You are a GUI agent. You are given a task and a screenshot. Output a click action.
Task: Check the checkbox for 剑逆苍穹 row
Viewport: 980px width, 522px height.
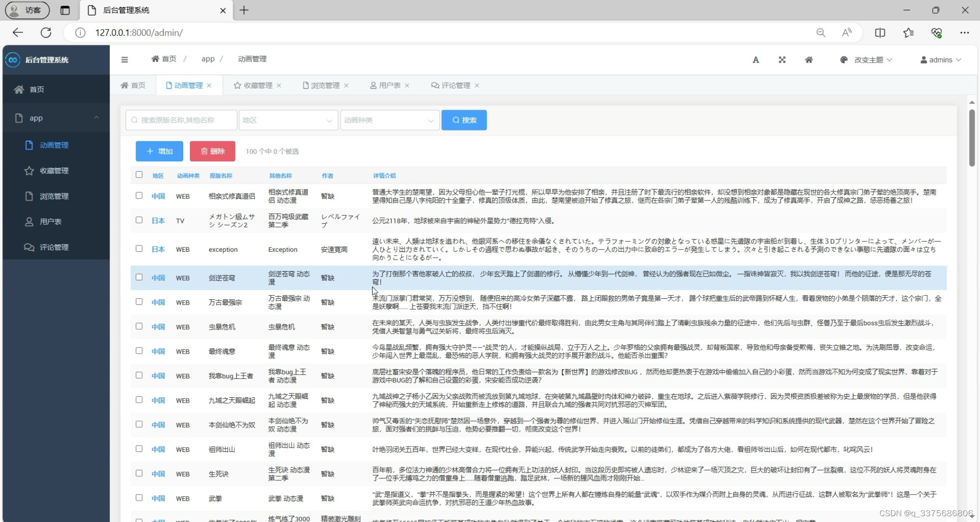[x=139, y=277]
